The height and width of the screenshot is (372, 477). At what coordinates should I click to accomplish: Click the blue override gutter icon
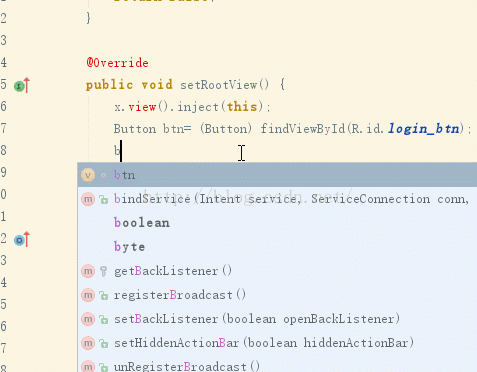coord(19,240)
